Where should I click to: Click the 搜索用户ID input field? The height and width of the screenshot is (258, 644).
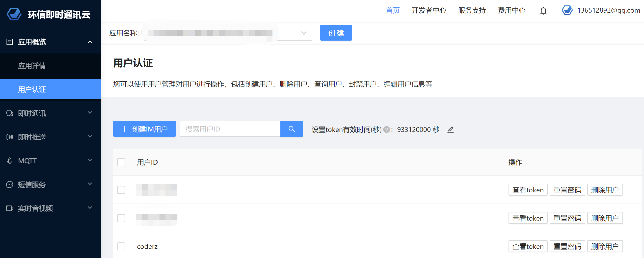230,129
